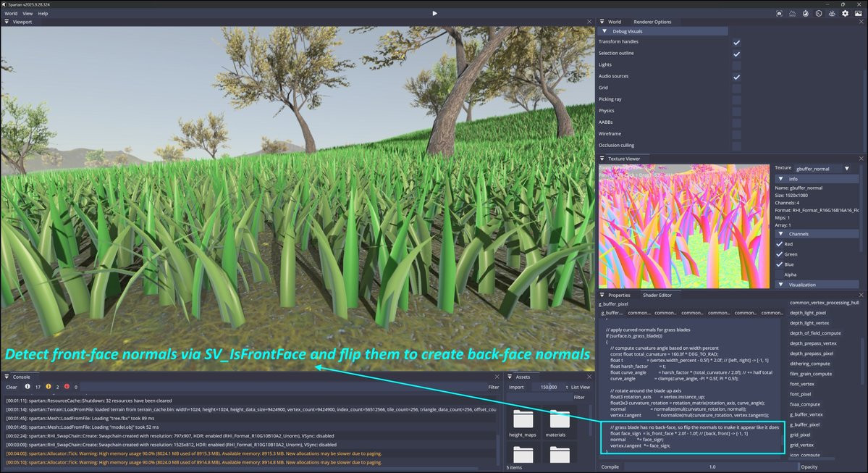Close the Assets panel
868x473 pixels.
589,377
